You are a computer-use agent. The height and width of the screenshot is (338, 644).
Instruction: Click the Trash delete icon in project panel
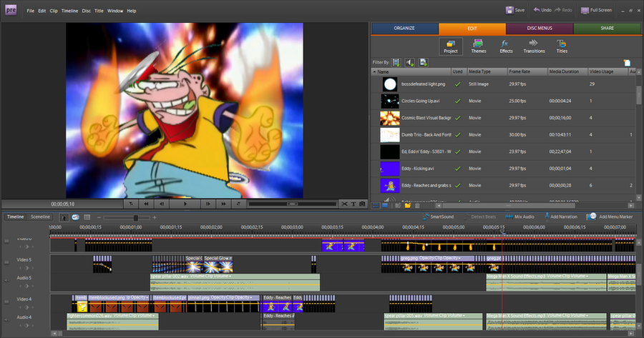417,206
